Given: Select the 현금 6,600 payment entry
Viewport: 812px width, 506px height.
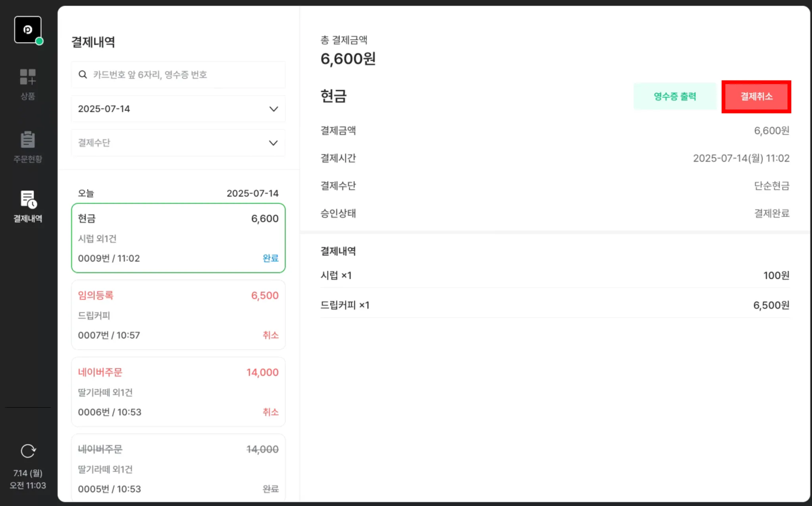Looking at the screenshot, I should point(178,238).
